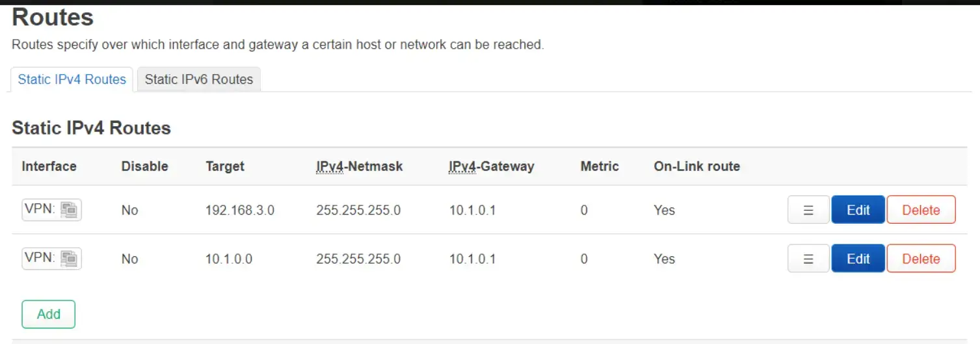The width and height of the screenshot is (980, 344).
Task: Select the Static IPv4 Routes tab
Action: (x=72, y=79)
